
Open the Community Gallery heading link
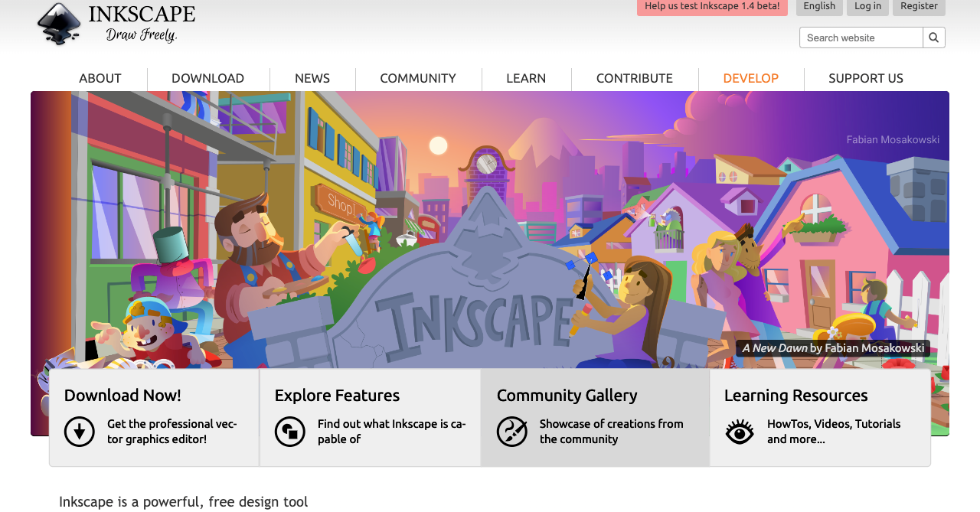[x=567, y=395]
